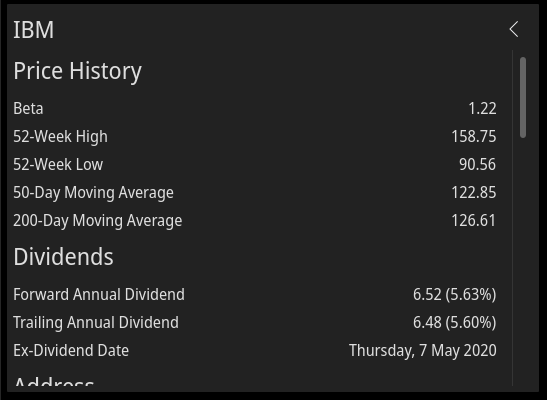Viewport: 547px width, 400px height.
Task: Click the 200-Day Moving Average label
Action: (98, 221)
